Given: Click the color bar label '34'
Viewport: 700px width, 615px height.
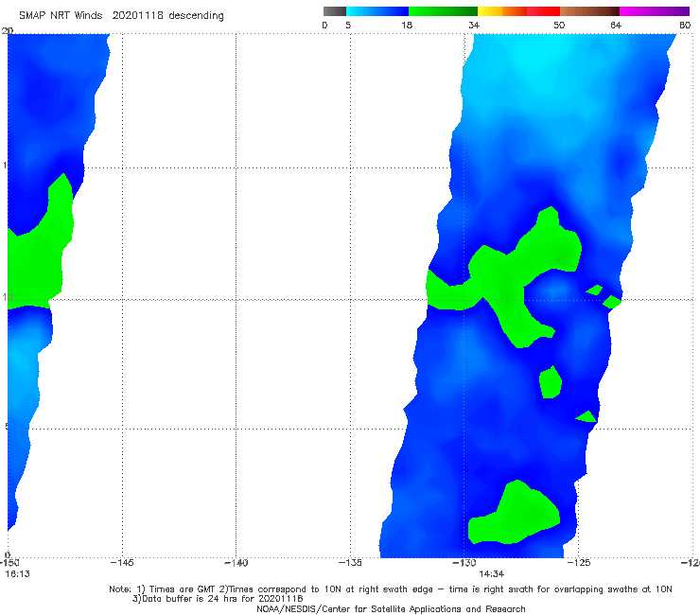Looking at the screenshot, I should (474, 25).
